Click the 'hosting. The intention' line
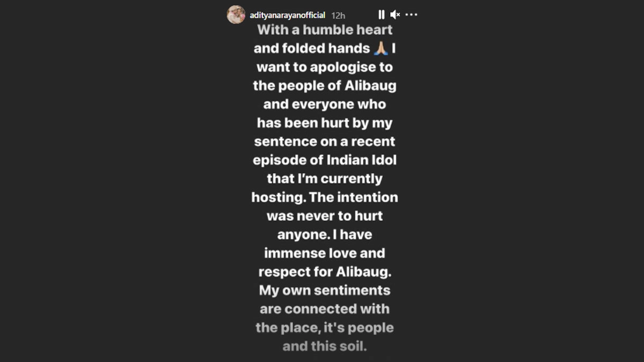Image resolution: width=644 pixels, height=362 pixels. click(325, 197)
